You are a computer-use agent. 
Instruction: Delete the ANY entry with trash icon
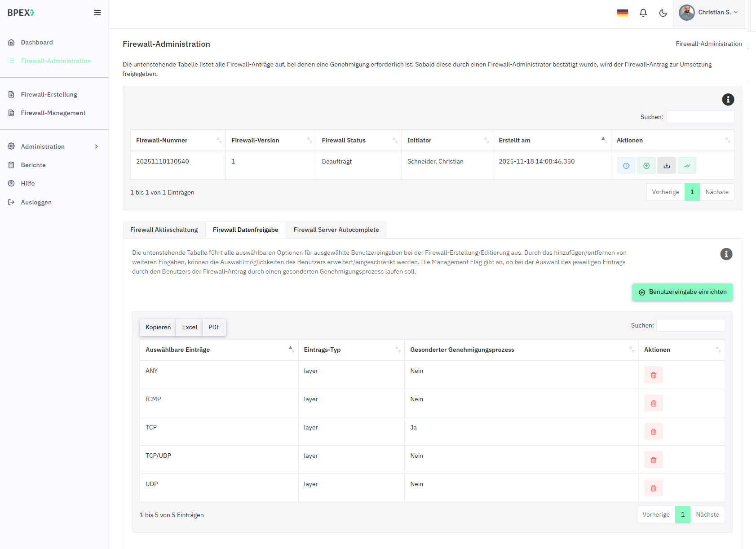[653, 375]
